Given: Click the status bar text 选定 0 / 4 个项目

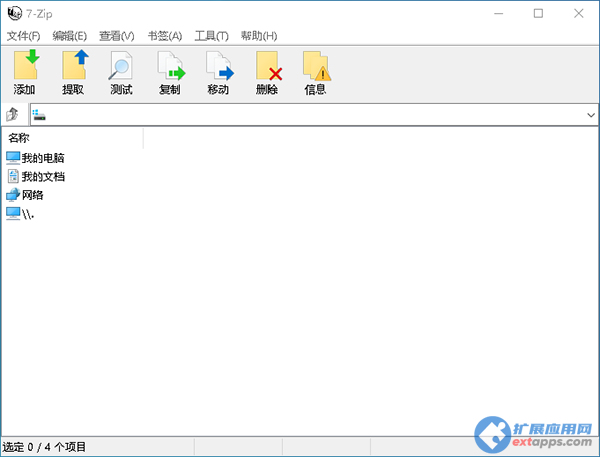Looking at the screenshot, I should (x=44, y=447).
